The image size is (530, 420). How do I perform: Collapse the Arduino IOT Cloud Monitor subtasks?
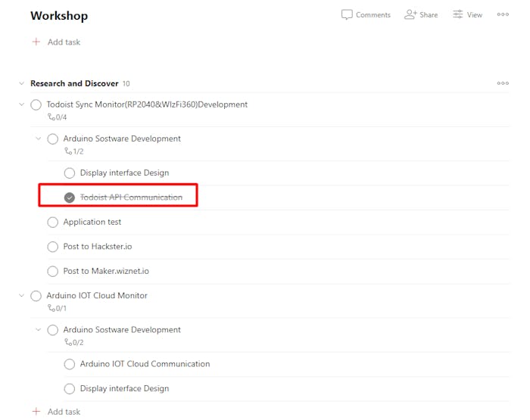[21, 296]
